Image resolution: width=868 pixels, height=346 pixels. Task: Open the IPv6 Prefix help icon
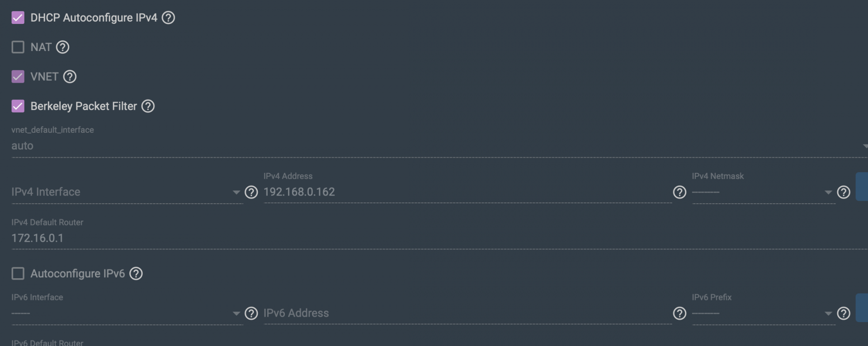click(x=844, y=313)
